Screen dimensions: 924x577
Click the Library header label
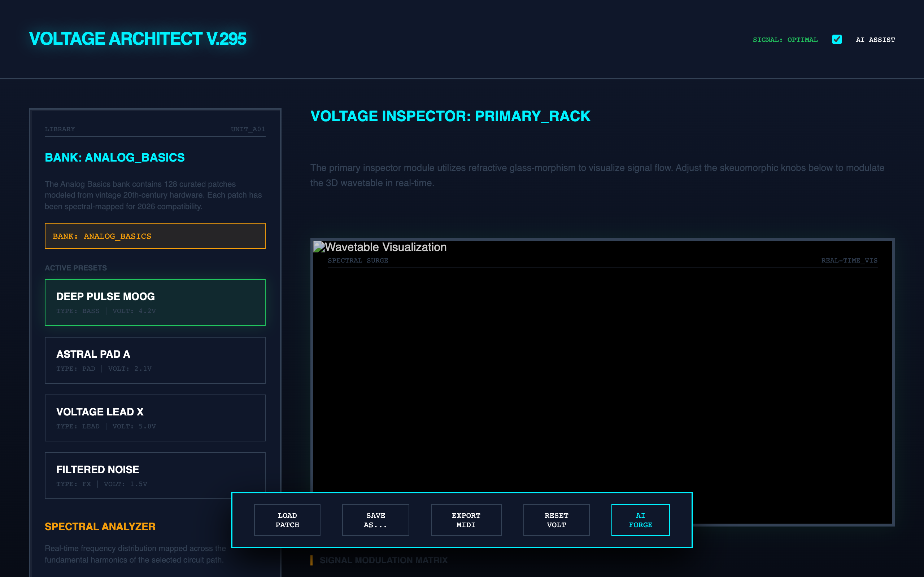coord(60,129)
